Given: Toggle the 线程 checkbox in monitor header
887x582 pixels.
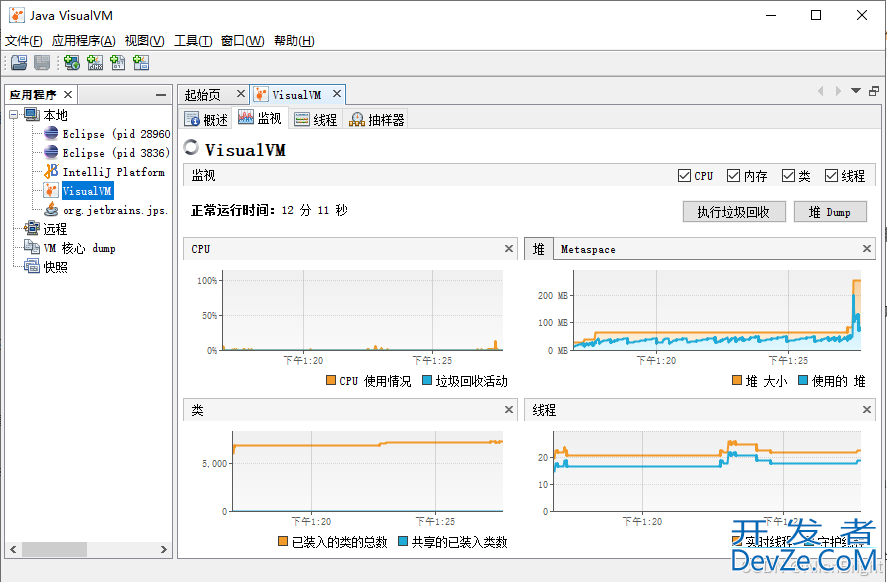Looking at the screenshot, I should pyautogui.click(x=831, y=176).
